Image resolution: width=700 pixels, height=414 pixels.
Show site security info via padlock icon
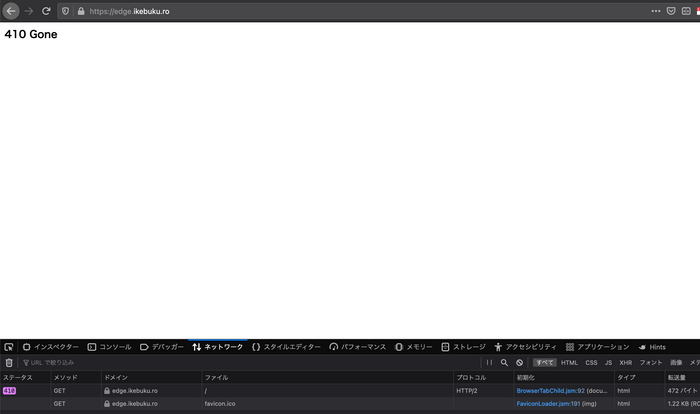[x=81, y=11]
